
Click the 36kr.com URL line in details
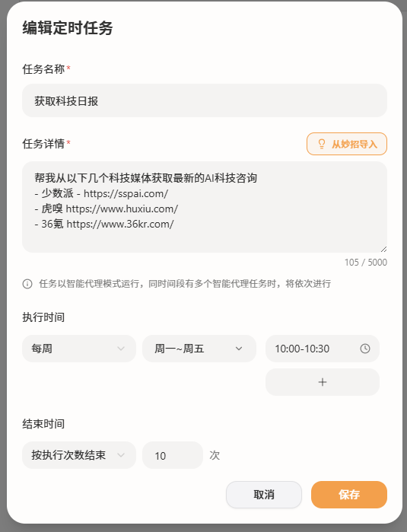click(104, 224)
